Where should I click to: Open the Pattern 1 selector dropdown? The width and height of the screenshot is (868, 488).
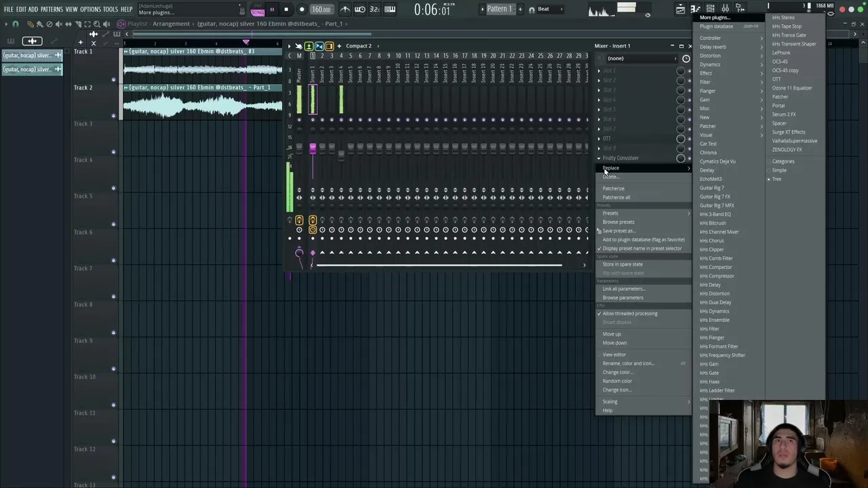point(498,9)
